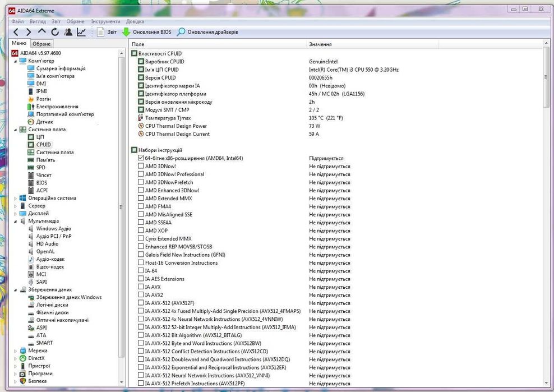This screenshot has height=392, width=554.
Task: Open the Інструменти menu
Action: 105,21
